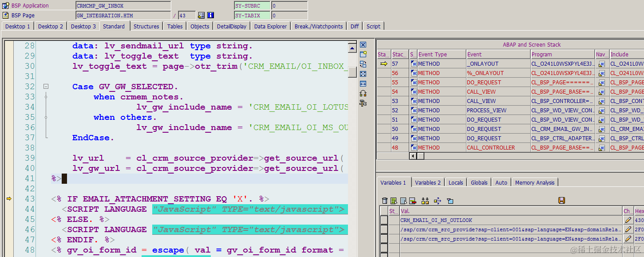Viewport: 644px width, 257px height.
Task: Click the first green list icon in Variables toolbar
Action: click(x=394, y=201)
